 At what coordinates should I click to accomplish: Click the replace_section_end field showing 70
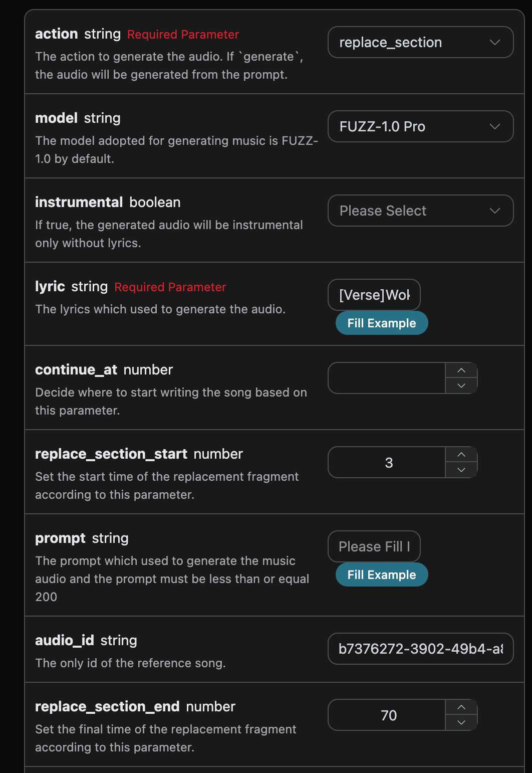click(387, 715)
